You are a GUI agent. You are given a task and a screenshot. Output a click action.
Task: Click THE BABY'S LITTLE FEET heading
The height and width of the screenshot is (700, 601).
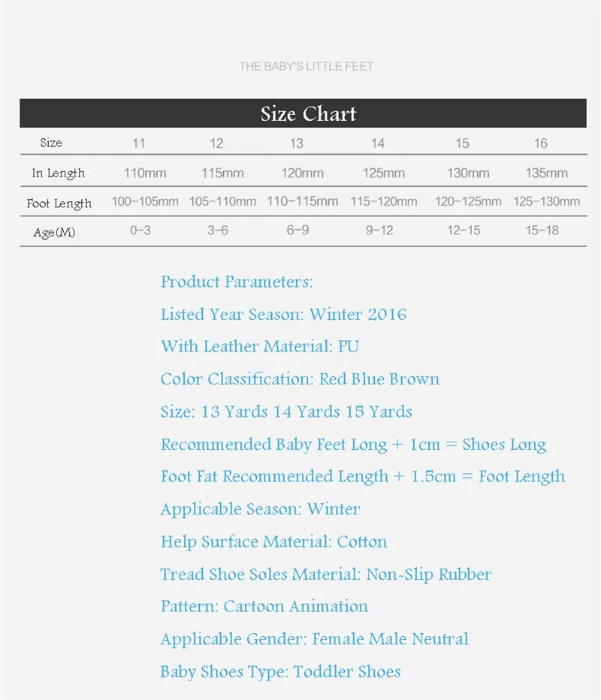[x=306, y=67]
